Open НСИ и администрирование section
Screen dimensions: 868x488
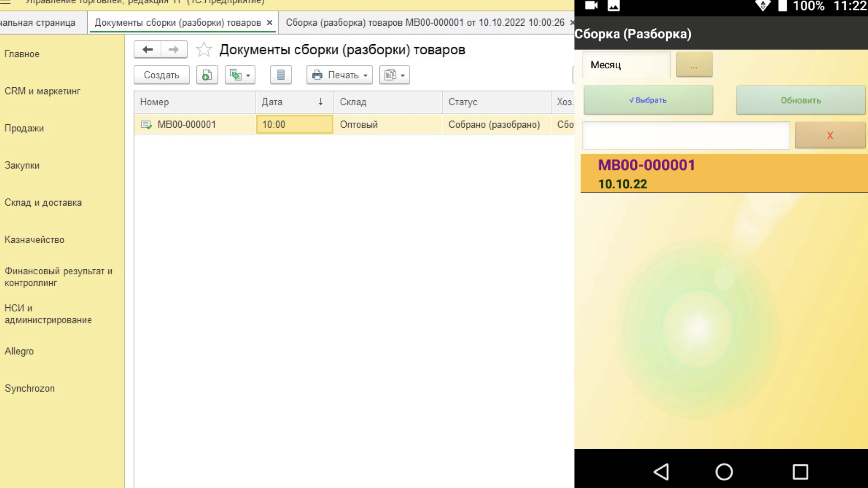click(x=48, y=314)
